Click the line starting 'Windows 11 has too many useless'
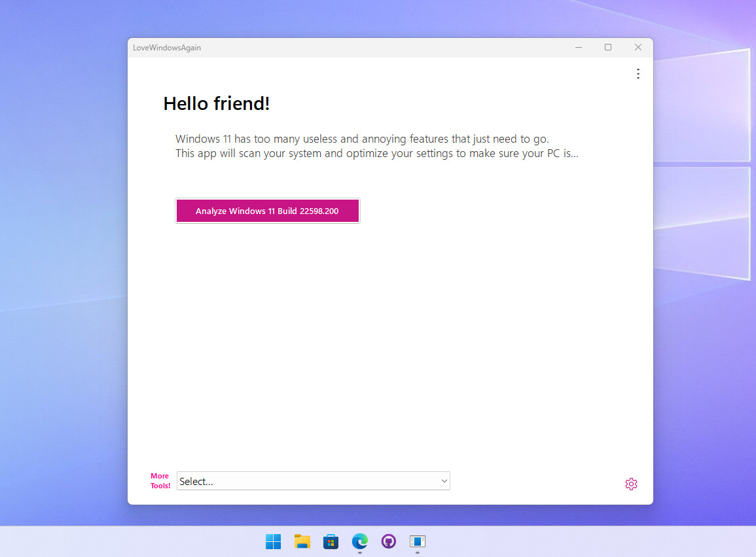This screenshot has width=756, height=557. 362,139
